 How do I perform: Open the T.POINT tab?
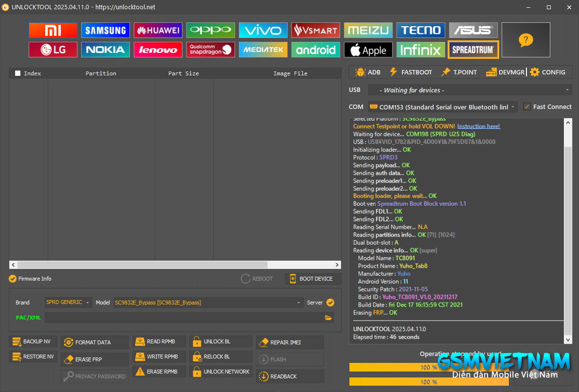(459, 72)
